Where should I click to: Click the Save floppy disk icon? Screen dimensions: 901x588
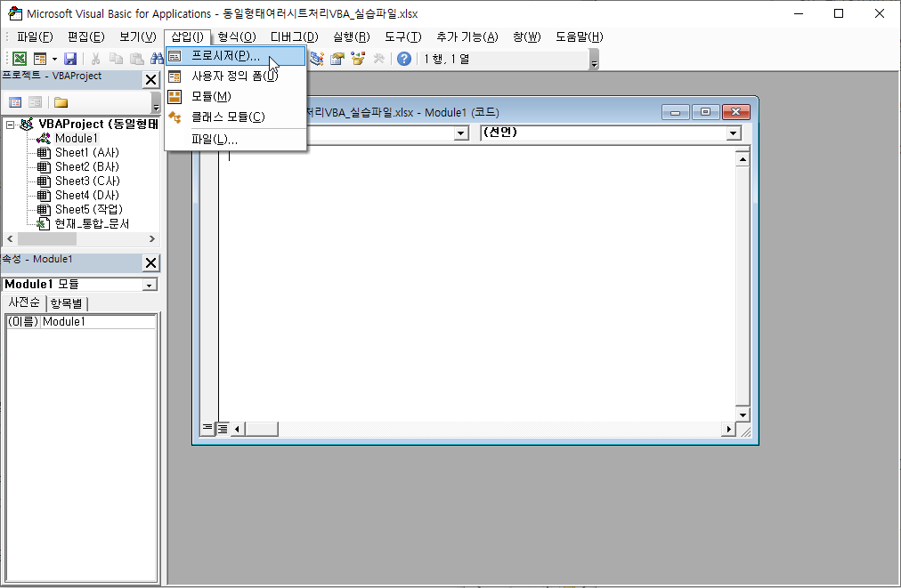point(70,59)
